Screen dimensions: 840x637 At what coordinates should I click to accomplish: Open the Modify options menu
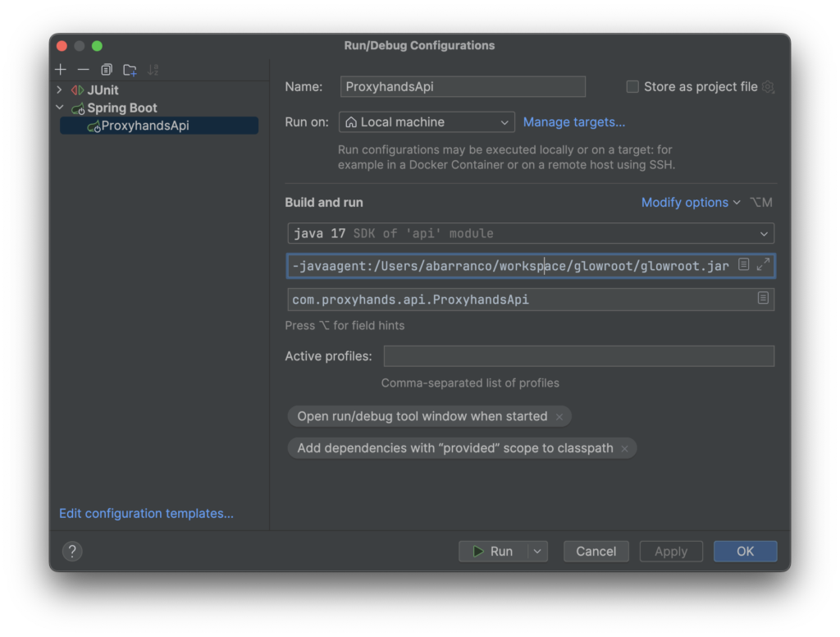pyautogui.click(x=690, y=203)
